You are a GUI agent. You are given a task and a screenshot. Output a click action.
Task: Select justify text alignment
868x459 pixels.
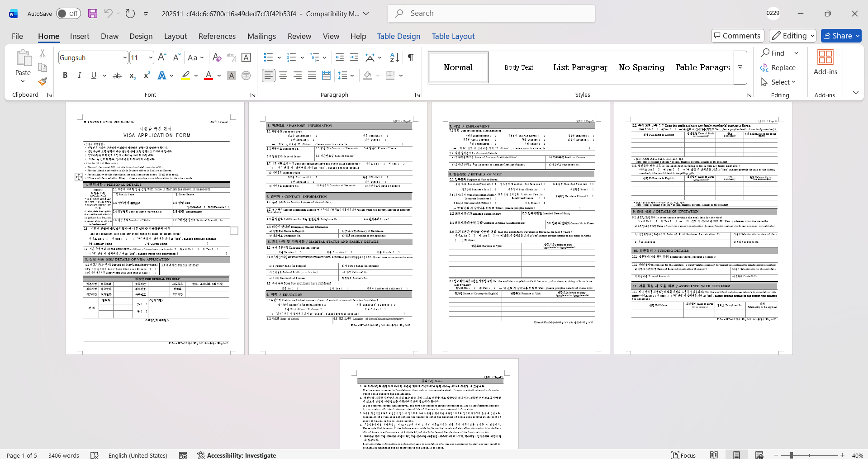pyautogui.click(x=312, y=76)
